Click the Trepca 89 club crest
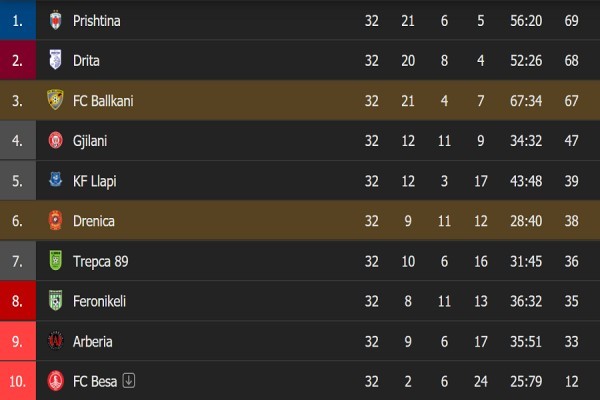The width and height of the screenshot is (600, 400). pyautogui.click(x=56, y=261)
